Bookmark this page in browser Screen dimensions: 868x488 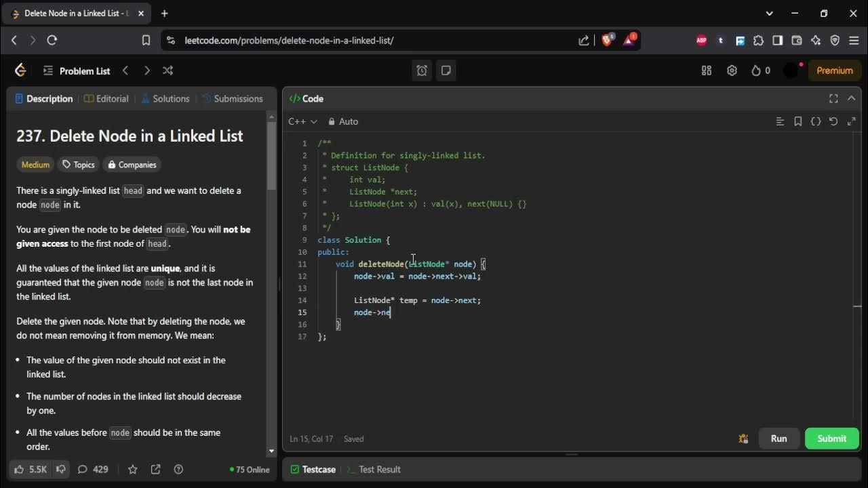pos(146,40)
